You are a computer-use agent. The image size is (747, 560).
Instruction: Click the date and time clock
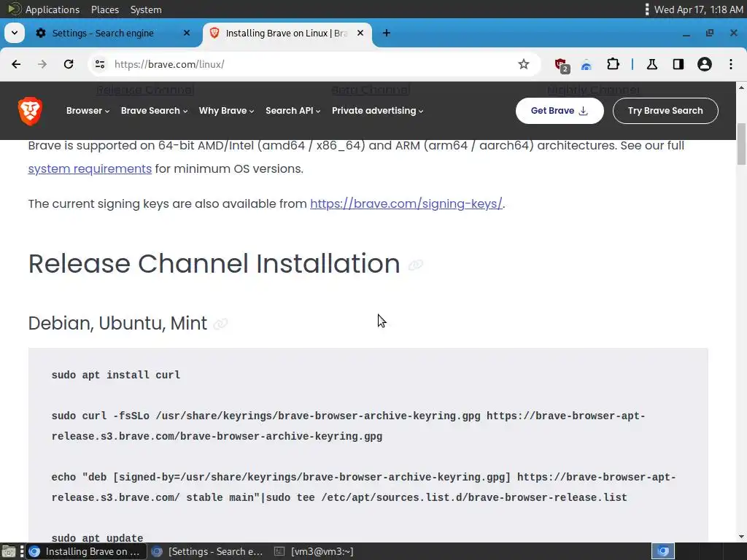tap(698, 9)
